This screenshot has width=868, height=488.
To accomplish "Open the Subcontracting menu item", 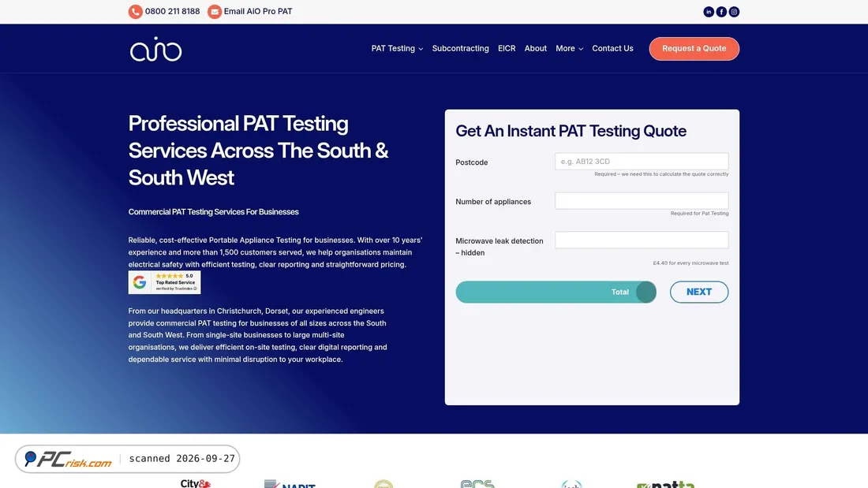I will point(461,49).
